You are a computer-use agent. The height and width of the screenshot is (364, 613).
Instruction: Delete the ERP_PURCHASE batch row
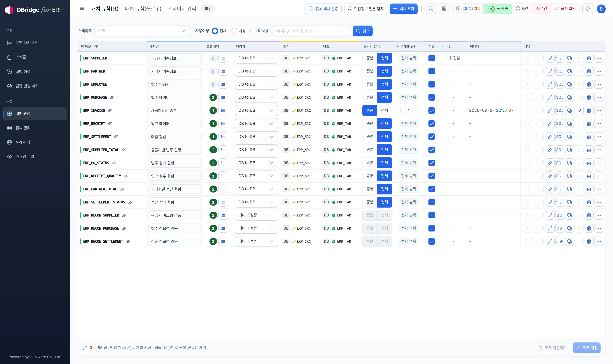589,98
